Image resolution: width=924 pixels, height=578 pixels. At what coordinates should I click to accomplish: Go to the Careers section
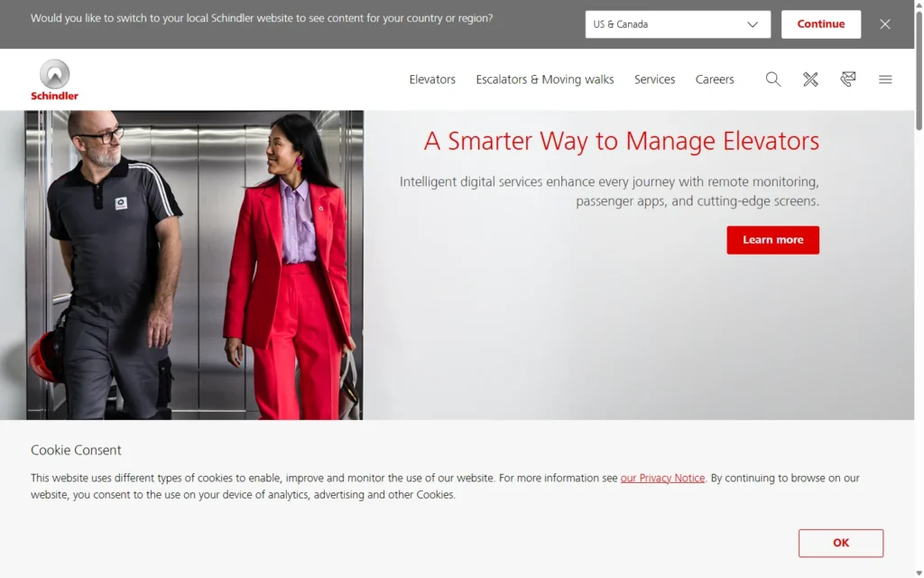715,79
